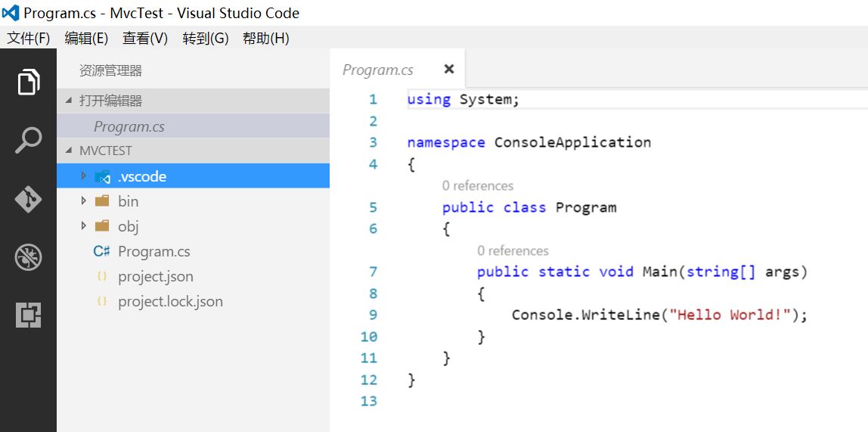This screenshot has height=432, width=868.
Task: Select the obj folder
Action: [x=194, y=226]
